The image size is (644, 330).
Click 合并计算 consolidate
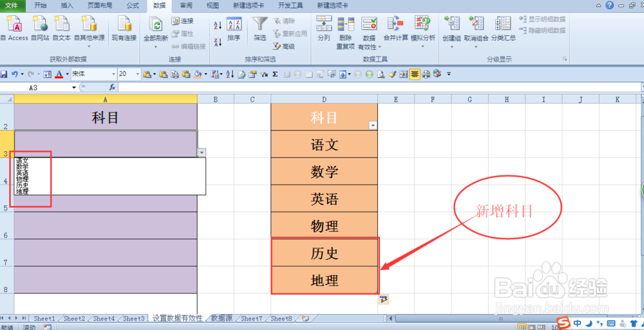coord(395,29)
